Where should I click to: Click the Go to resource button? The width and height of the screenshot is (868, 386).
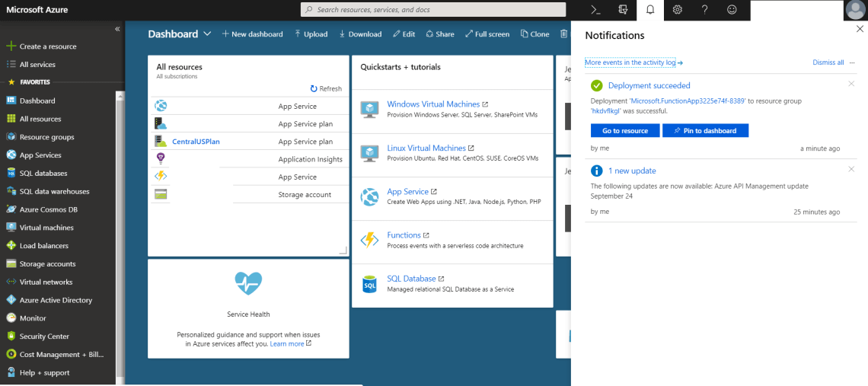tap(625, 131)
